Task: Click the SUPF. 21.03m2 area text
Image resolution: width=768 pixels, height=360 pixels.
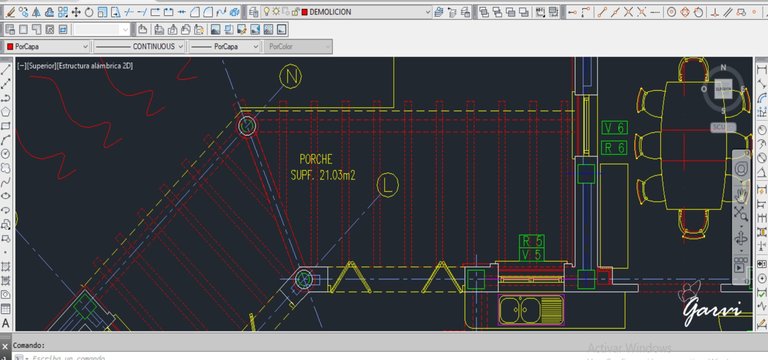Action: point(323,175)
